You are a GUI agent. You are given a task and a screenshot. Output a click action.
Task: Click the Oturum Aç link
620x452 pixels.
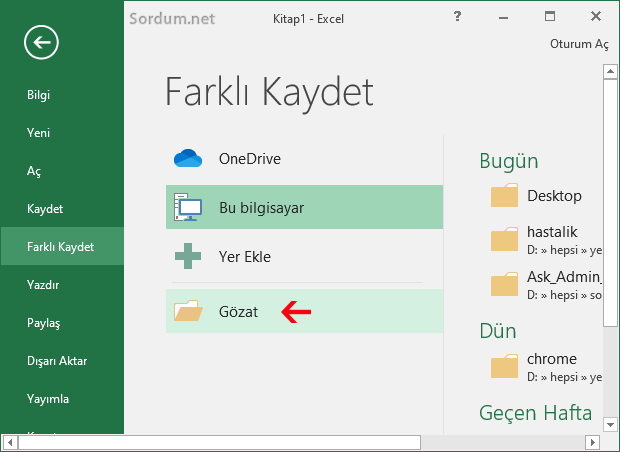pos(579,44)
